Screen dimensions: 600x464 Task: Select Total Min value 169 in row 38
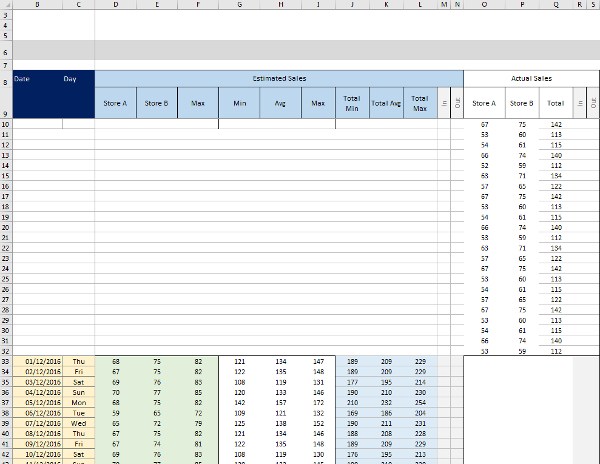352,413
